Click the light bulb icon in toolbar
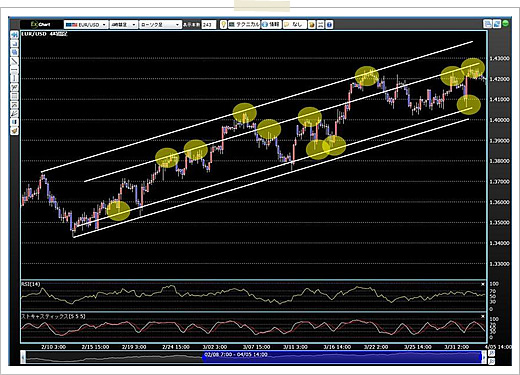Image resolution: width=520 pixels, height=375 pixels. click(x=223, y=24)
